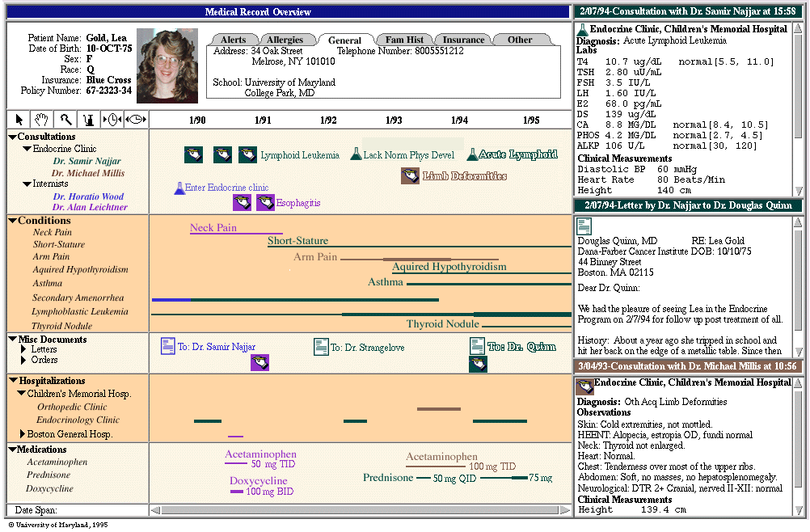Click the patient photo thumbnail
Screen dimensions: 810x532
click(x=167, y=65)
